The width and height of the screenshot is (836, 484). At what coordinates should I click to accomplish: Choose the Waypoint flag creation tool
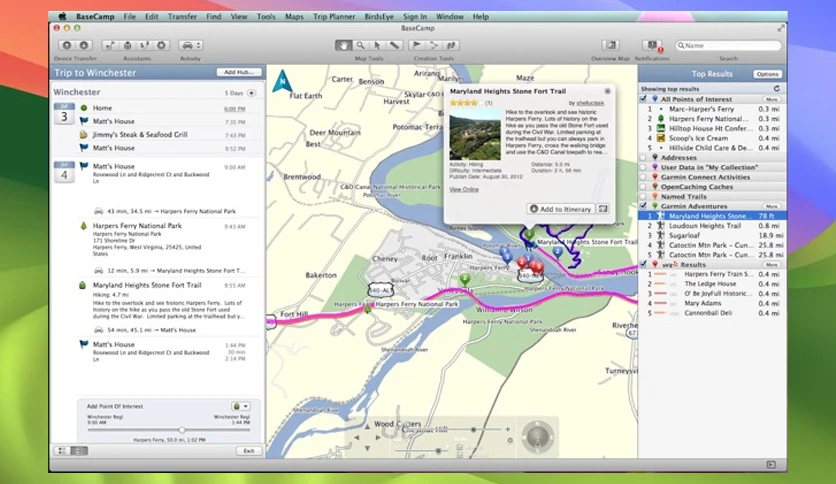(x=417, y=45)
